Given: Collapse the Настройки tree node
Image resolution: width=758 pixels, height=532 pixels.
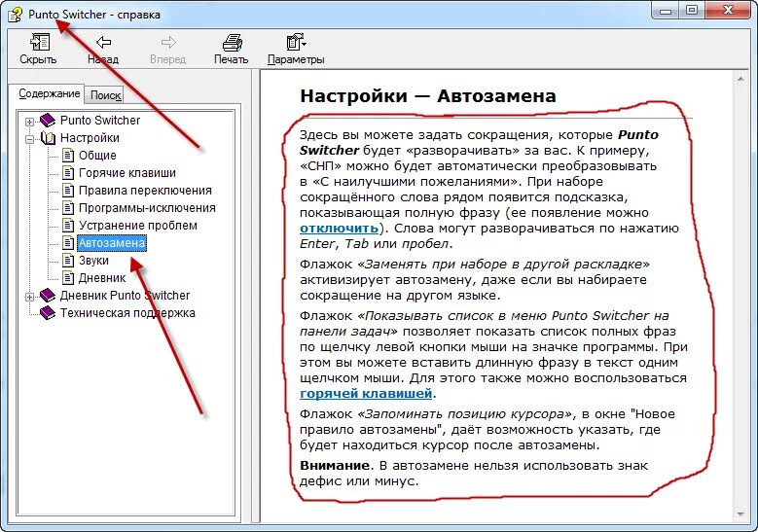Looking at the screenshot, I should point(29,139).
